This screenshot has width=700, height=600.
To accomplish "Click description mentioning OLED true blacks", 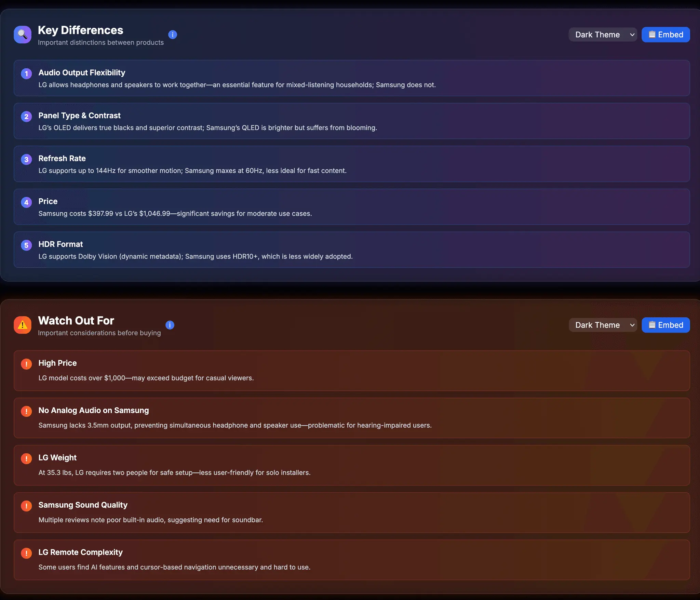I will pos(207,128).
